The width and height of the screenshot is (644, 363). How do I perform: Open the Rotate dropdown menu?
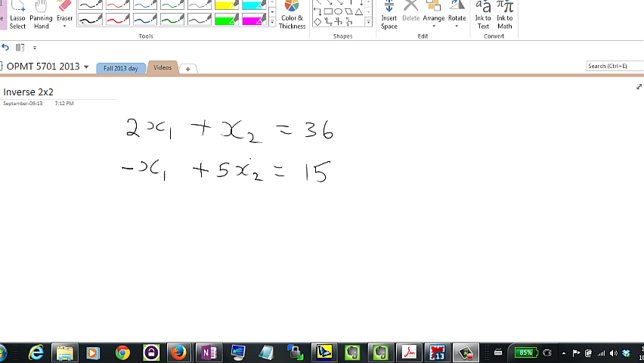point(457,15)
